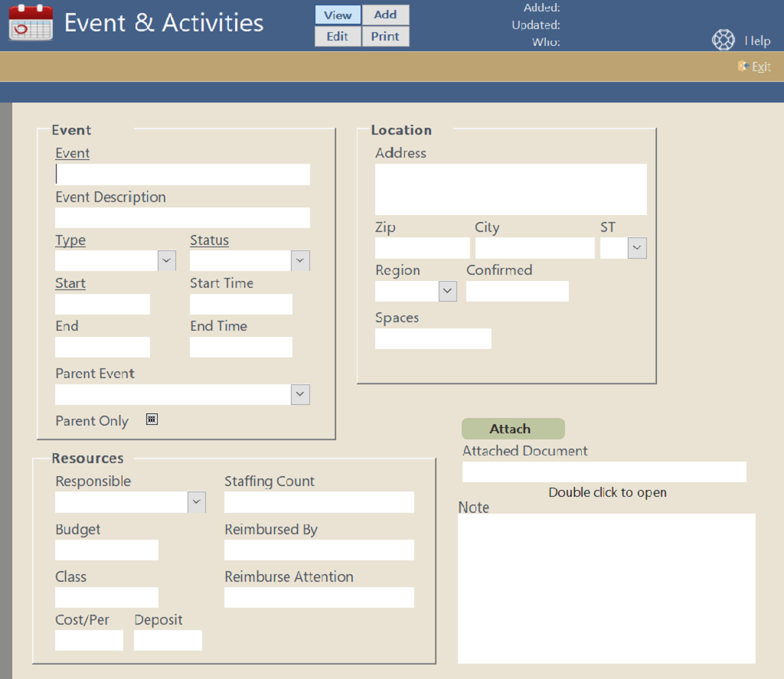Screen dimensions: 784x679
Task: Toggle the Parent Only checkbox
Action: pos(152,419)
